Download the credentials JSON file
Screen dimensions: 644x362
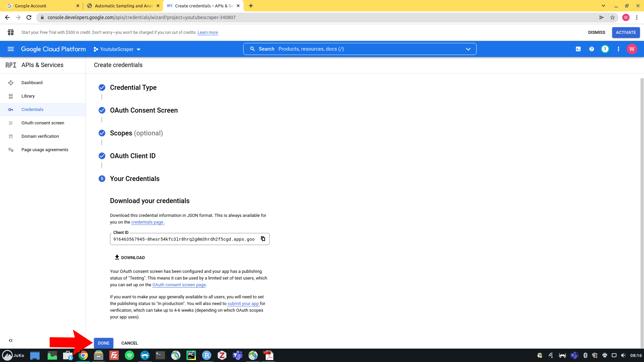(130, 257)
